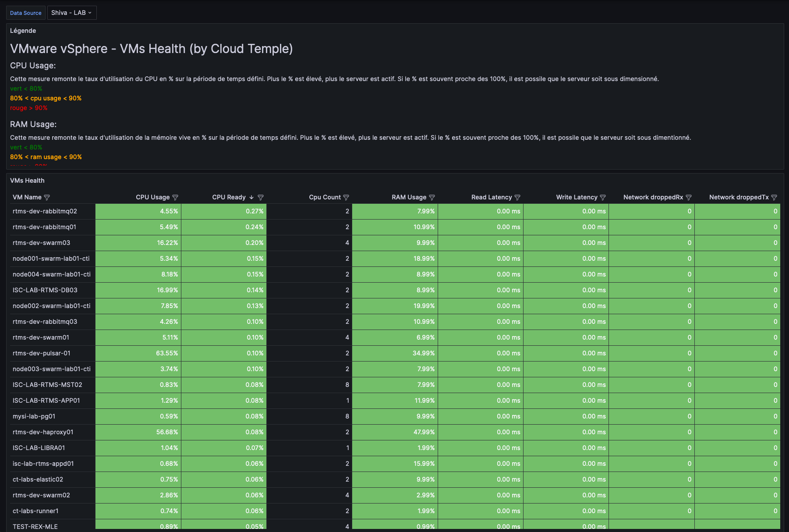
Task: Open the Légende panel title menu
Action: pyautogui.click(x=23, y=31)
